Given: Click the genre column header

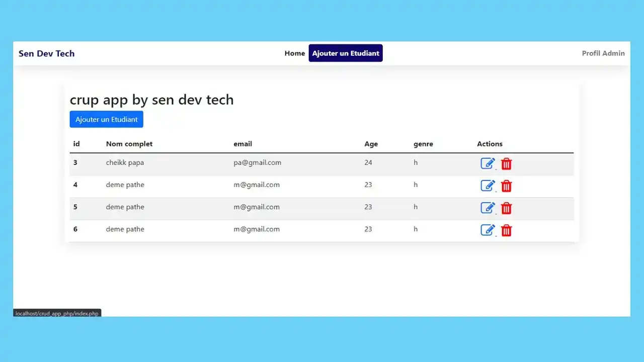Looking at the screenshot, I should [423, 144].
